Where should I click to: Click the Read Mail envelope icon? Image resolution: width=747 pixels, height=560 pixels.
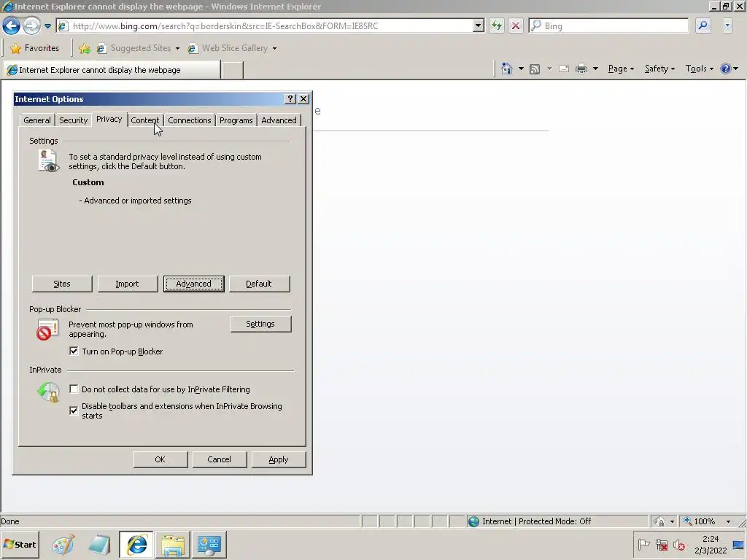(564, 69)
